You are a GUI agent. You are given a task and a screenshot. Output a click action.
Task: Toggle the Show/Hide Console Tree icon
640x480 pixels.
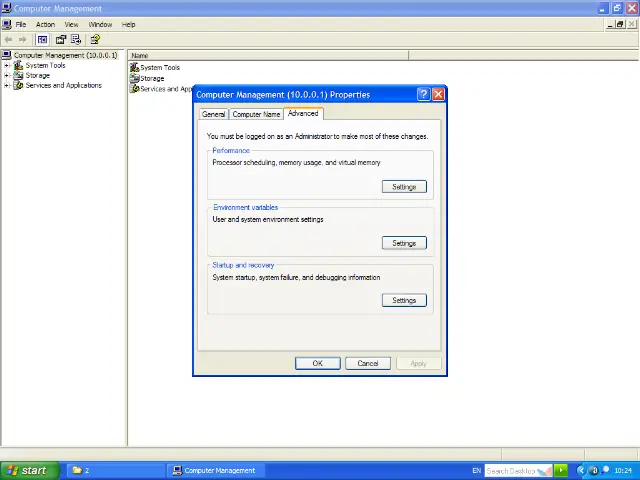pyautogui.click(x=42, y=40)
